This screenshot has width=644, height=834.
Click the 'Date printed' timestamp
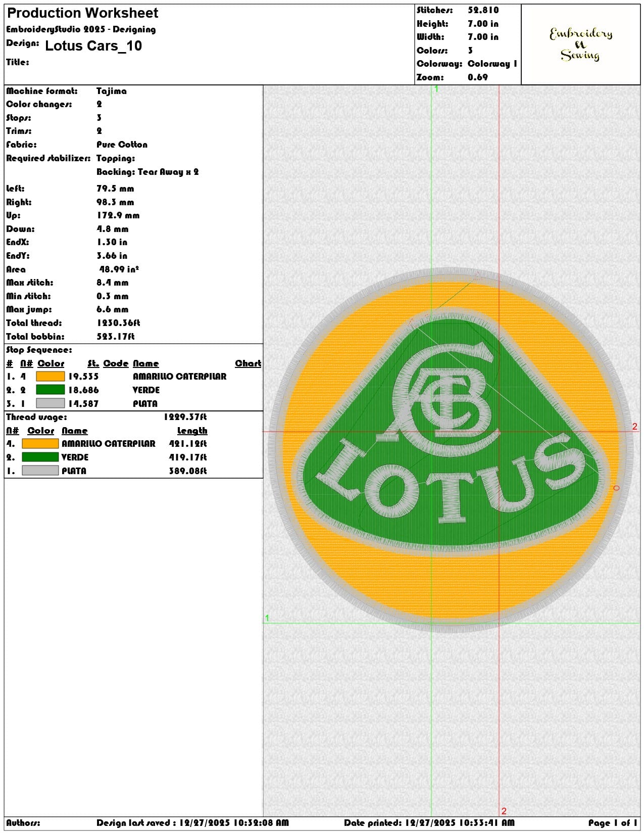(429, 823)
